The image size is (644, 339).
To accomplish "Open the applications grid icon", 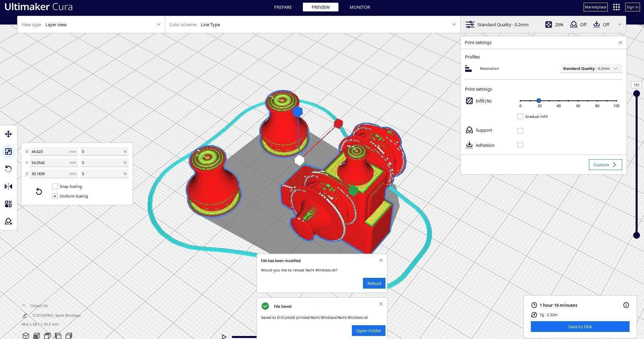I will point(616,7).
